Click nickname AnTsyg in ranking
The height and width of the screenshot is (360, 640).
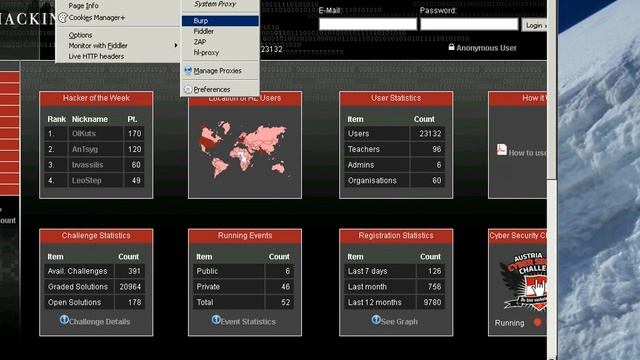(85, 149)
